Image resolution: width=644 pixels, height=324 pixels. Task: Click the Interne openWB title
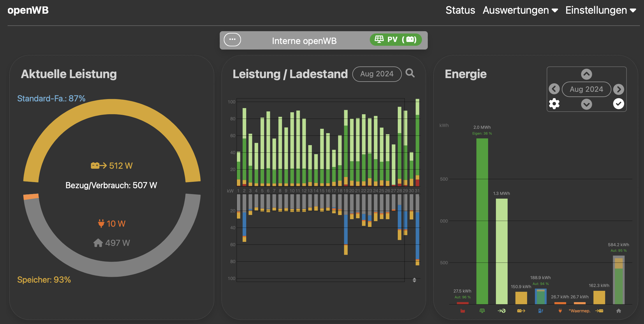[304, 41]
